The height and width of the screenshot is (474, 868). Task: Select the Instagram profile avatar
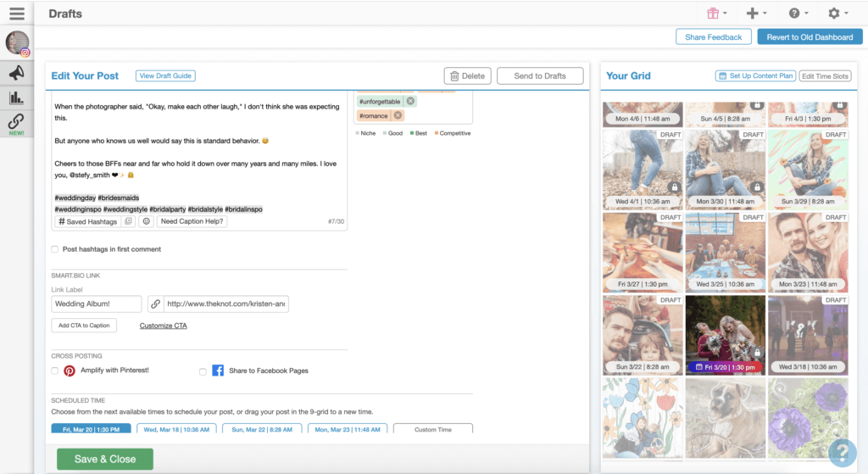coord(17,42)
